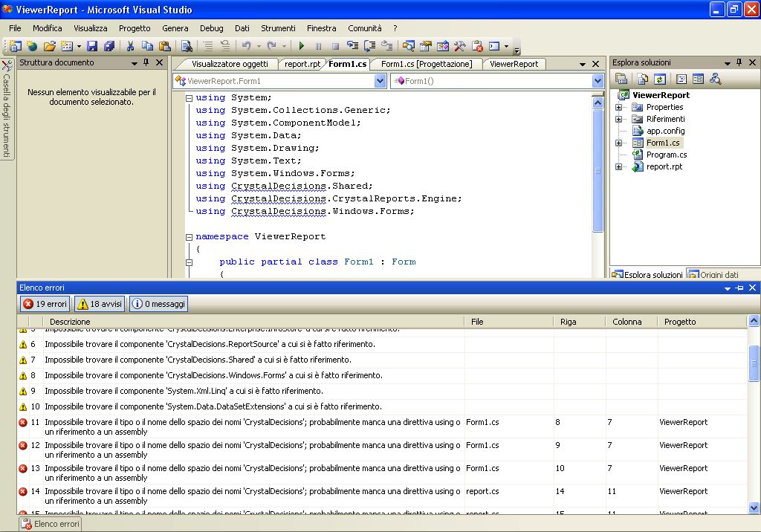
Task: Start debugging with the green play icon
Action: tap(302, 46)
